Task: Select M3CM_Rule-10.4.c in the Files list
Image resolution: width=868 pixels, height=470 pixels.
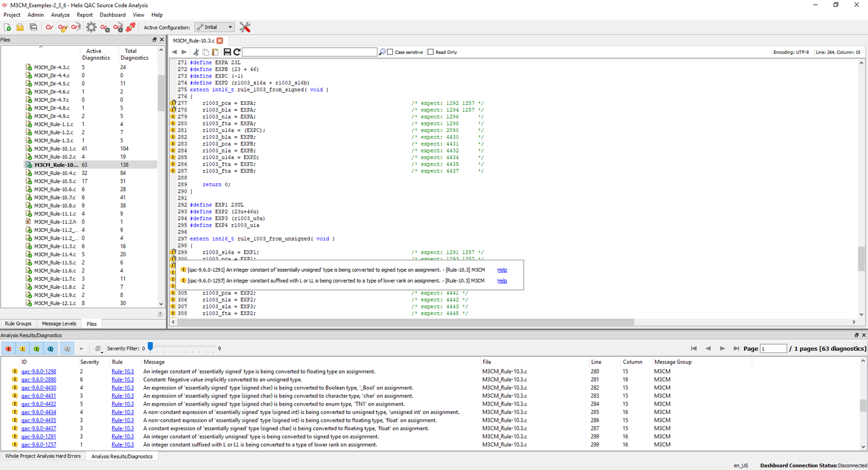Action: [x=55, y=173]
